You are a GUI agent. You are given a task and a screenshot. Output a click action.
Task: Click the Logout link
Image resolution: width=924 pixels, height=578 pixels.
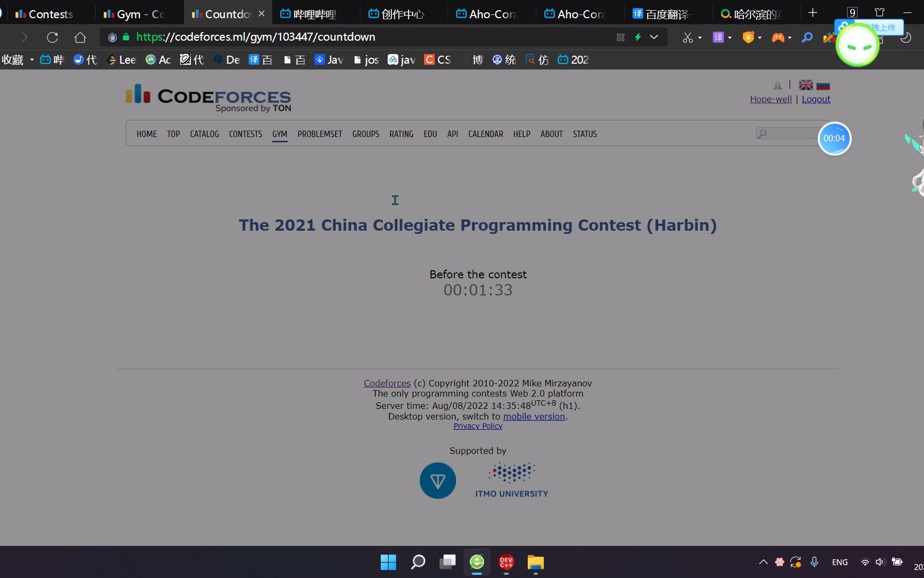[x=815, y=99]
